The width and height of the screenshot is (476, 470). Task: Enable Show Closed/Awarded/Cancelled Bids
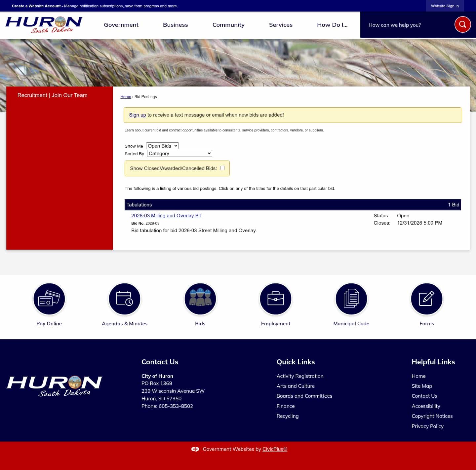[x=222, y=168]
